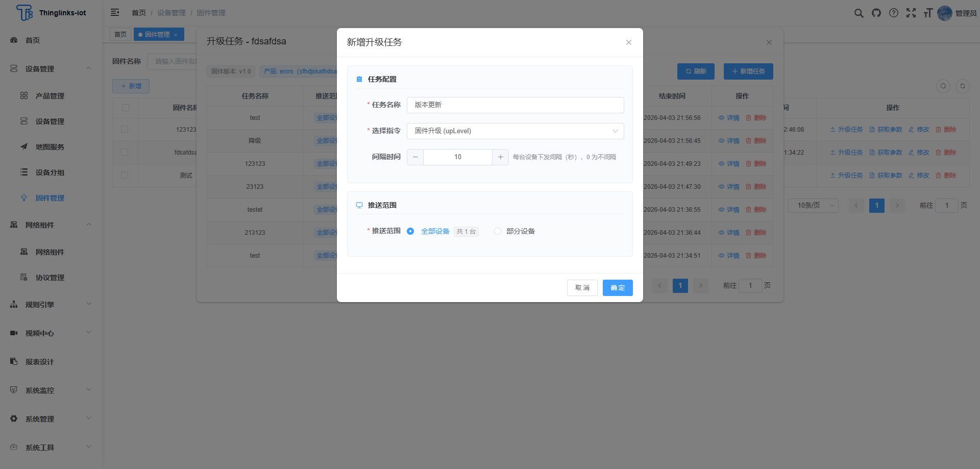Viewport: 980px width, 469px height.
Task: Switch to the 首页 tab
Action: click(x=120, y=35)
